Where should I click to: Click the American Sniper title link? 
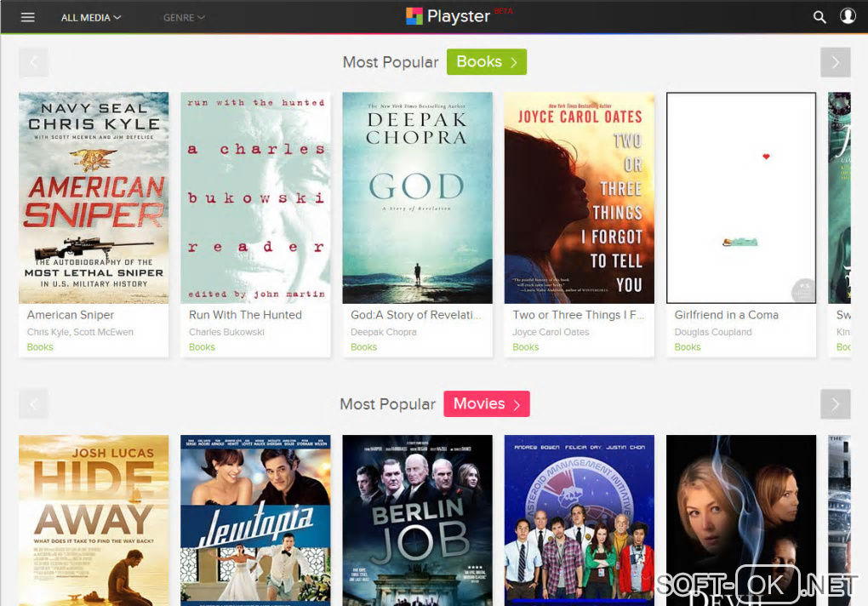point(71,315)
